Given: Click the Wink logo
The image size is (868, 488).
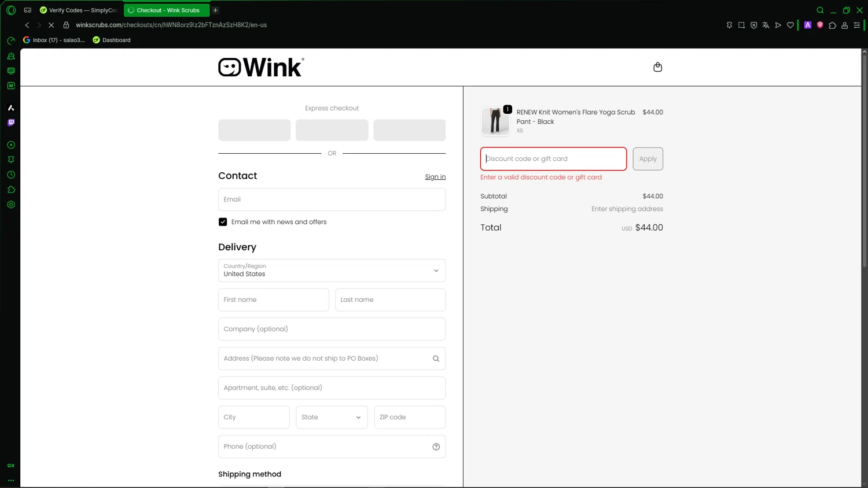Looking at the screenshot, I should coord(261,67).
